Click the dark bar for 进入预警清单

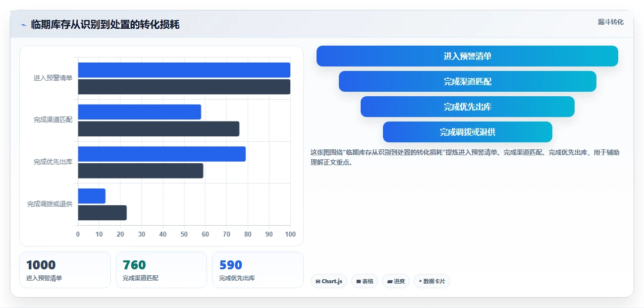(184, 87)
